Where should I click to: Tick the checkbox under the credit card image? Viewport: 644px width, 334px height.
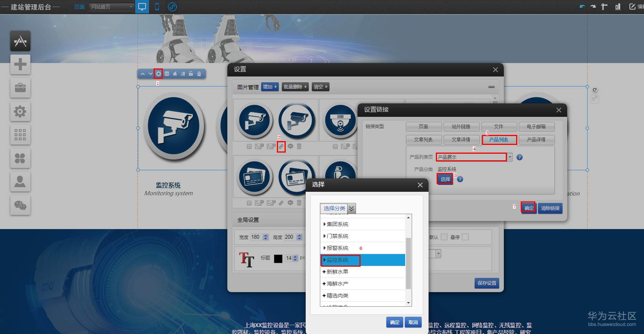pos(249,203)
